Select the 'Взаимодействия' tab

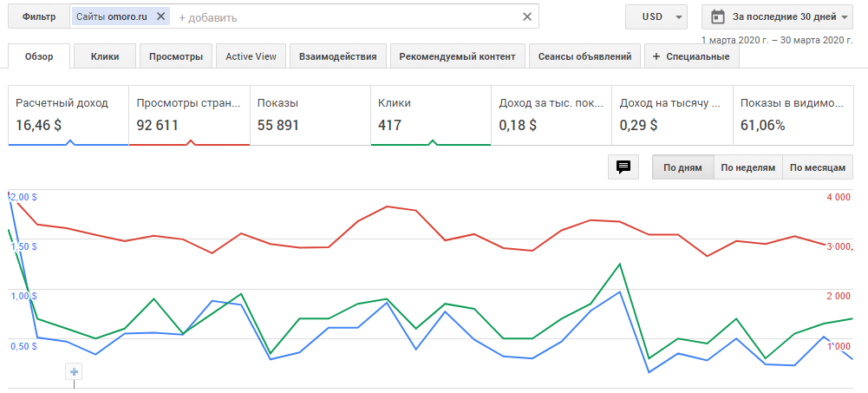click(x=337, y=56)
